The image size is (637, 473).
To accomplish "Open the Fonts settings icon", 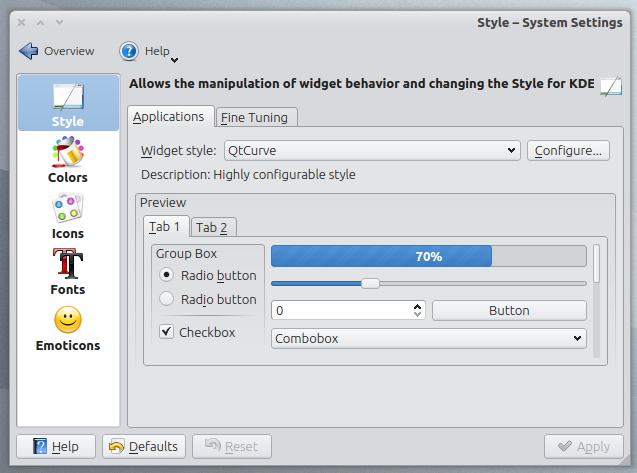I will point(67,264).
